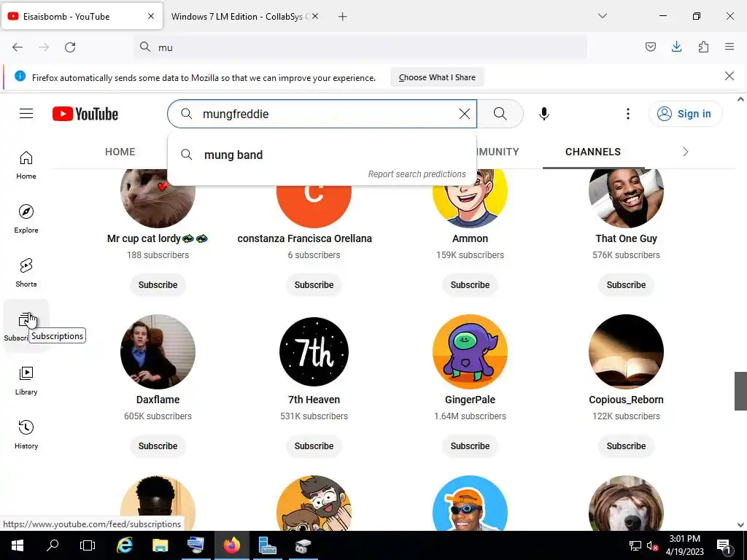Screen dimensions: 747x560
Task: Launch Internet Explorer from taskbar
Action: tap(124, 545)
